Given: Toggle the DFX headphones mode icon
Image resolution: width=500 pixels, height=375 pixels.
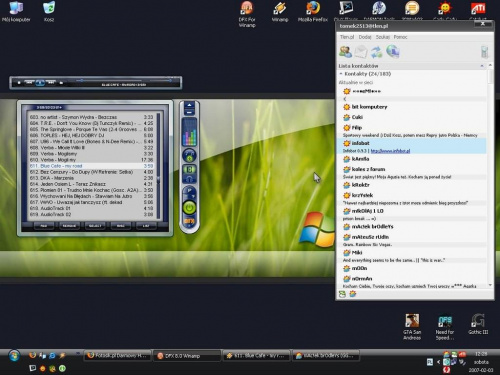Looking at the screenshot, I should click(189, 179).
